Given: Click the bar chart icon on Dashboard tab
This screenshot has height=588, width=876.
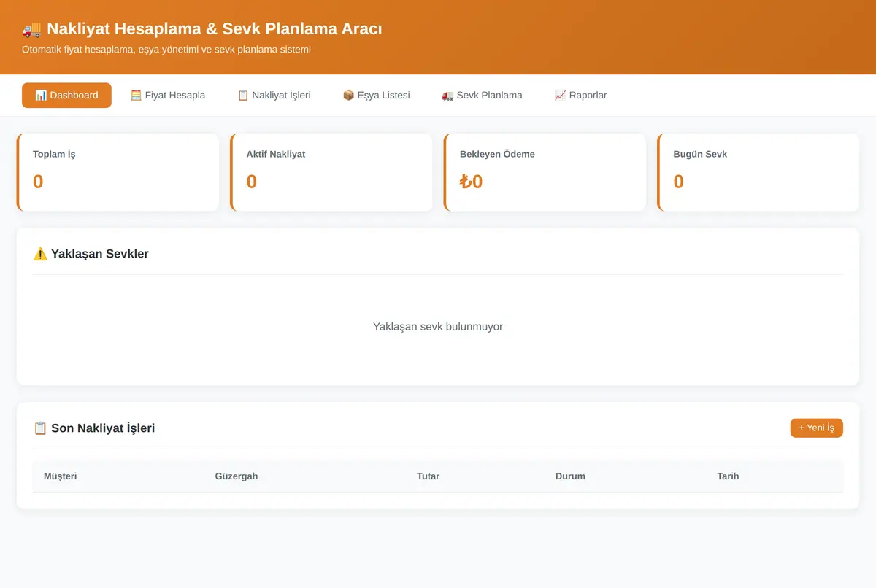Looking at the screenshot, I should pos(41,96).
